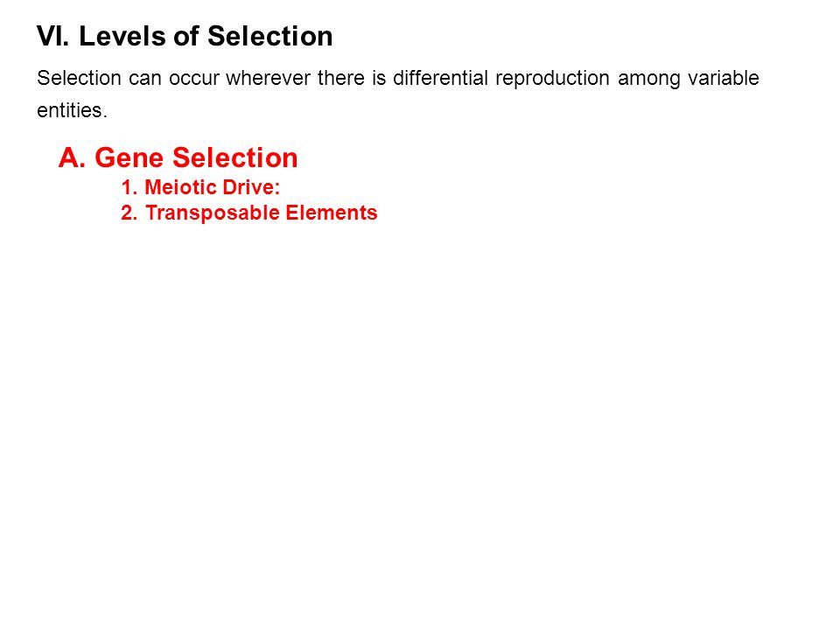Click the word 'wherever' in the sentence
The height and width of the screenshot is (630, 840).
click(269, 78)
